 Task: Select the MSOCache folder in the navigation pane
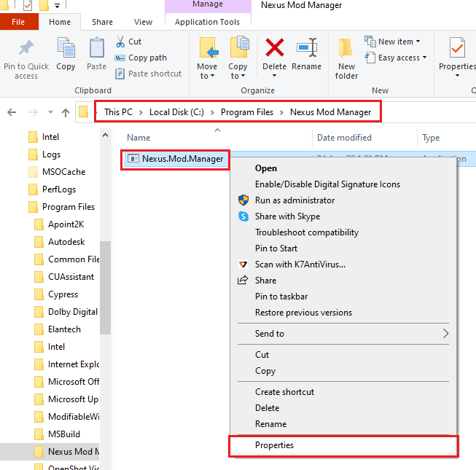pyautogui.click(x=57, y=172)
